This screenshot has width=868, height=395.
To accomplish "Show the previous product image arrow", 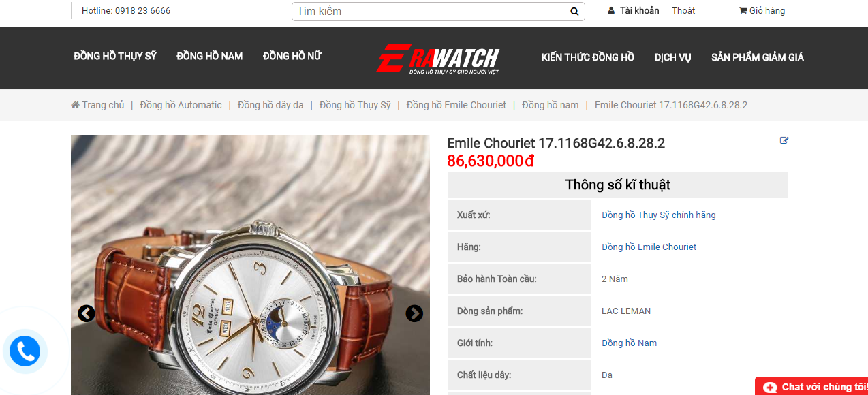I will tap(87, 313).
